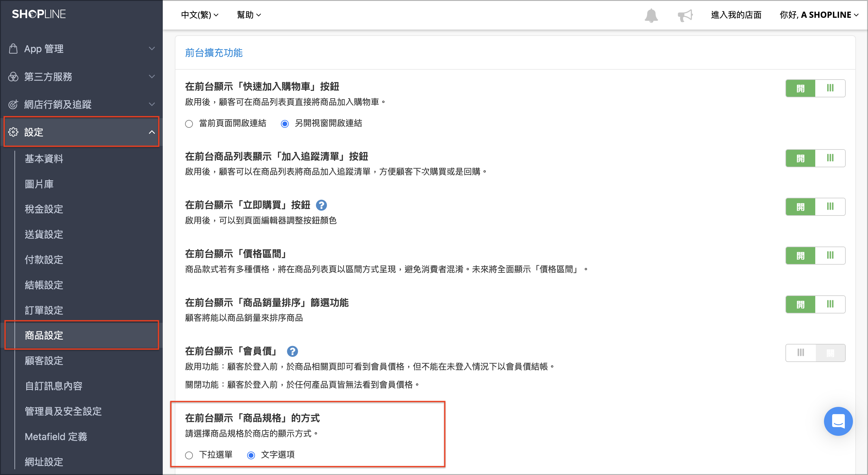Open 顧客設定 page
868x475 pixels.
click(44, 361)
